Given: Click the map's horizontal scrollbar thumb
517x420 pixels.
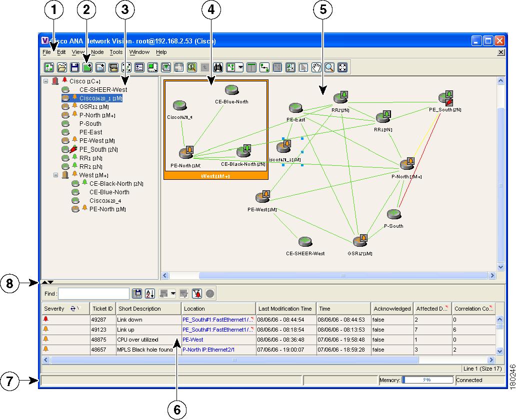Looking at the screenshot, I should click(343, 275).
